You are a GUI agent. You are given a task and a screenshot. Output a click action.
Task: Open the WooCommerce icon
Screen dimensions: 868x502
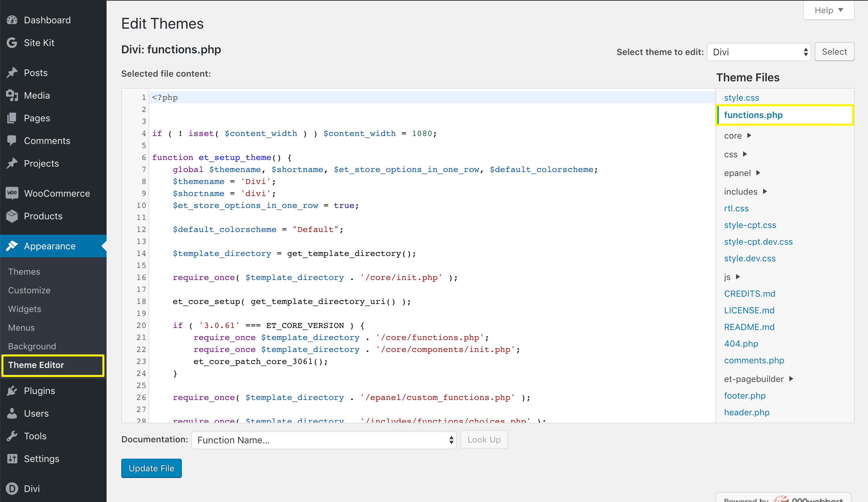click(12, 193)
